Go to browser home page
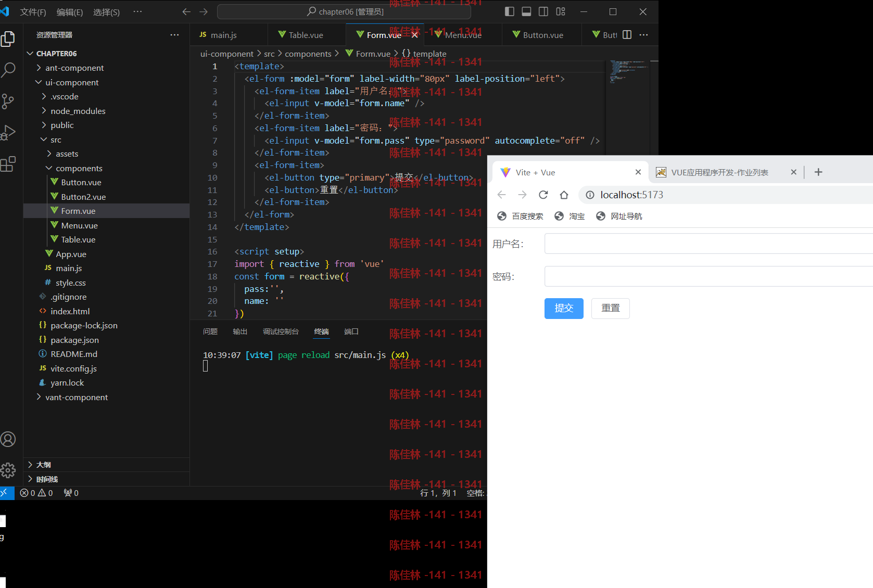 (564, 195)
